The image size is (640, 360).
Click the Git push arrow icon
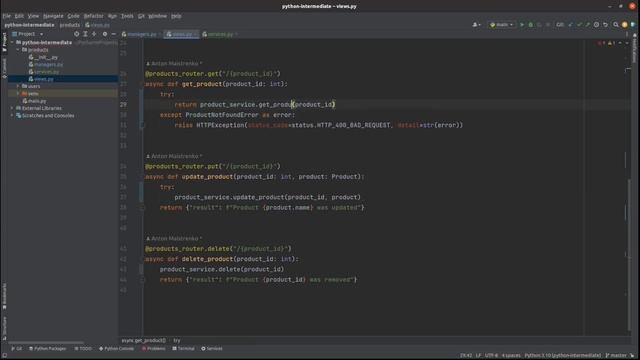coord(588,25)
